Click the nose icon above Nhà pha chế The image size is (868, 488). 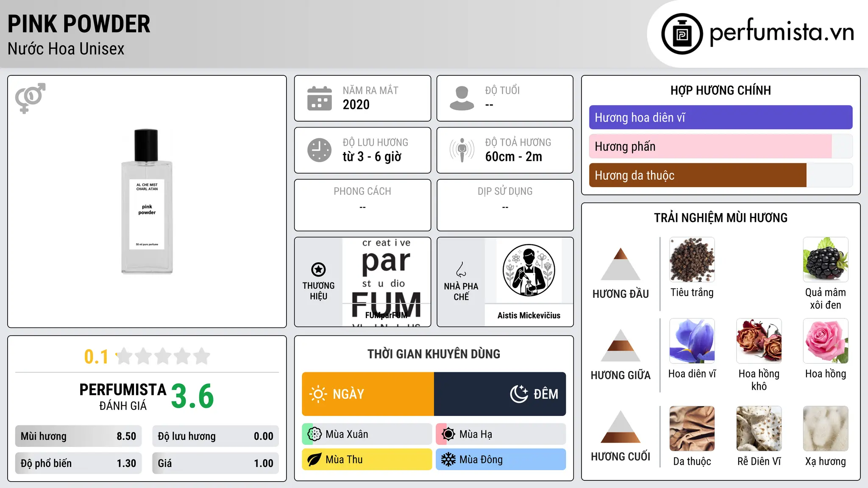[x=461, y=269]
